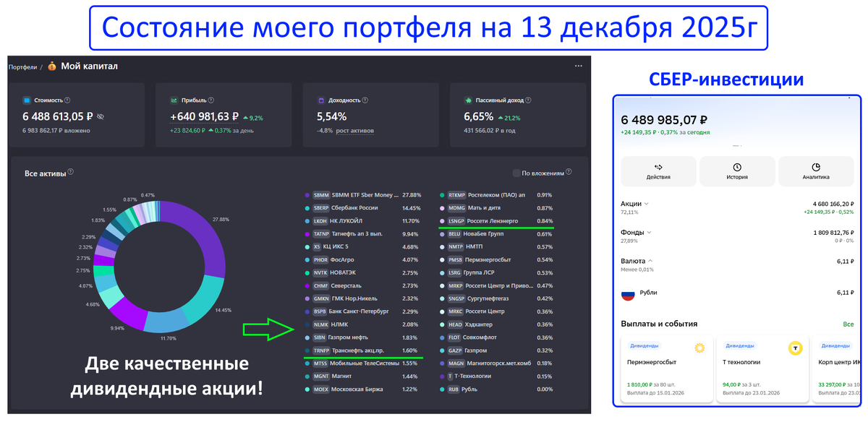The width and height of the screenshot is (868, 422).
Task: Click the yellow T logo on Т технологии card
Action: [x=795, y=348]
